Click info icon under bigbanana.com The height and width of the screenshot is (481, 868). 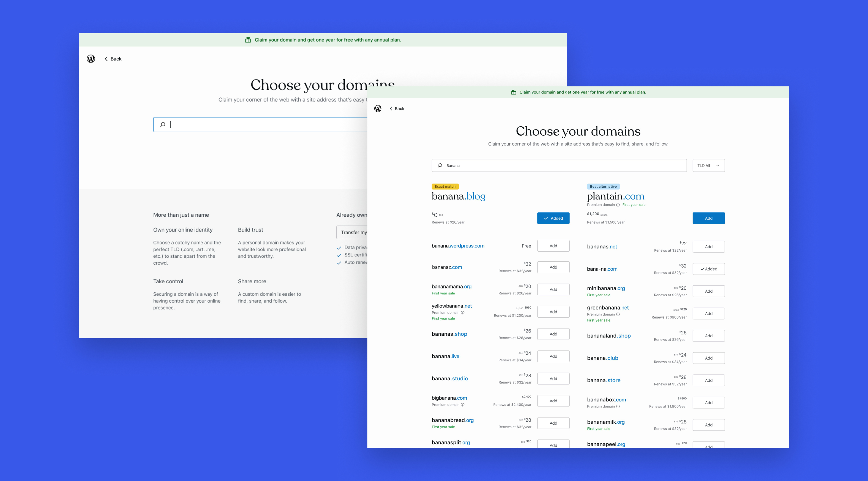pyautogui.click(x=462, y=404)
